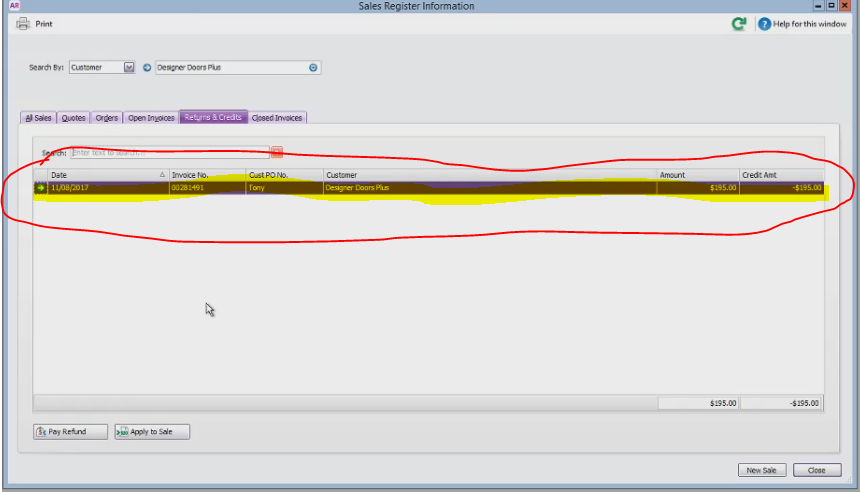
Task: Click the Apply to Sale button
Action: 152,432
